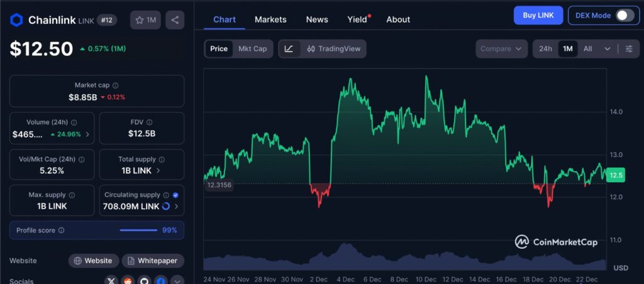Expand more socials chevron

click(x=177, y=281)
